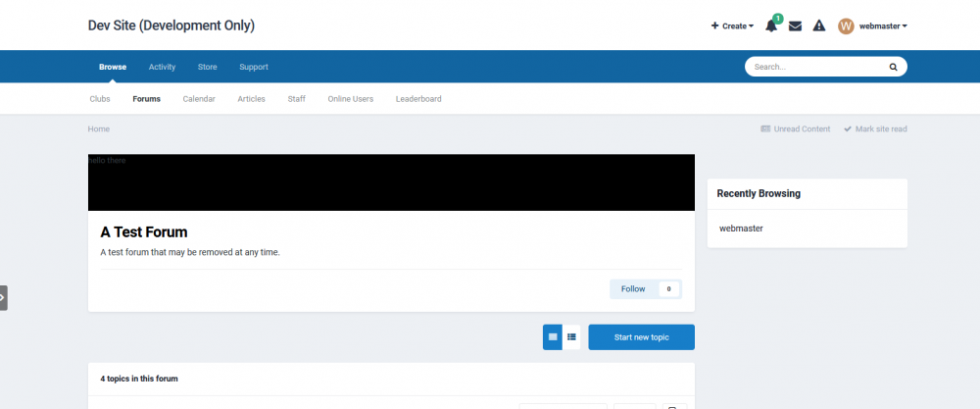Click the 'hello there' banner text

pos(107,160)
